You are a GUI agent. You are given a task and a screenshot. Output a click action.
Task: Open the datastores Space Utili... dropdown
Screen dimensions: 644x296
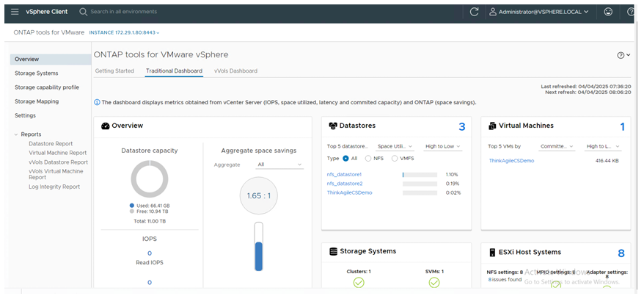395,146
